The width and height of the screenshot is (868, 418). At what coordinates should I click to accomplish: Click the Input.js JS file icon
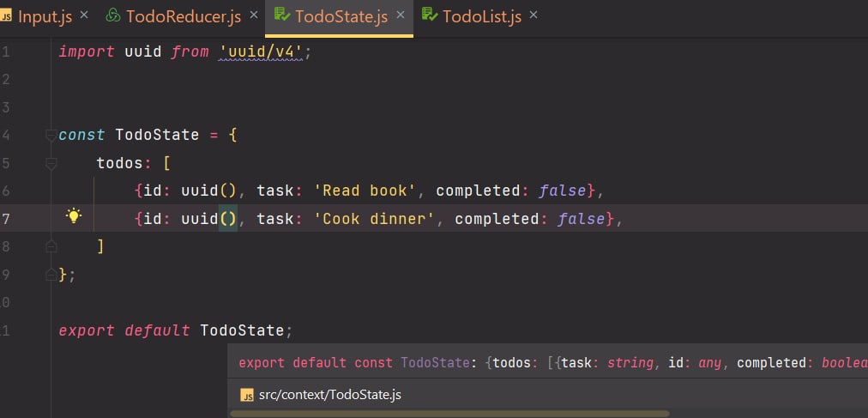(6, 16)
